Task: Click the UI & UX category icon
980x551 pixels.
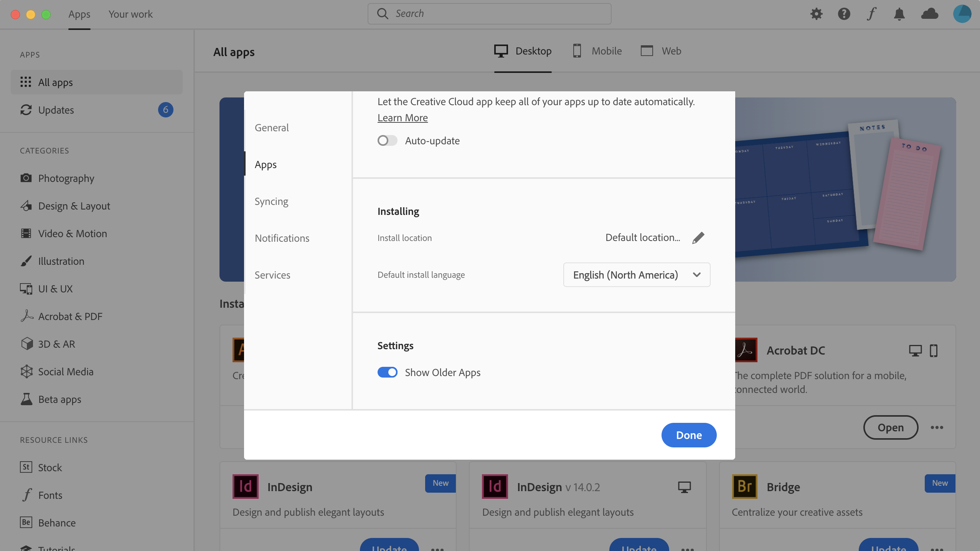Action: click(25, 289)
